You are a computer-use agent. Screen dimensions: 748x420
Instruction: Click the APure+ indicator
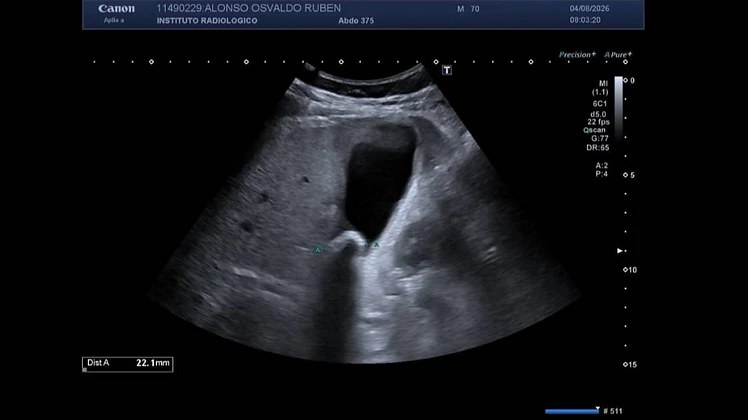pos(618,54)
